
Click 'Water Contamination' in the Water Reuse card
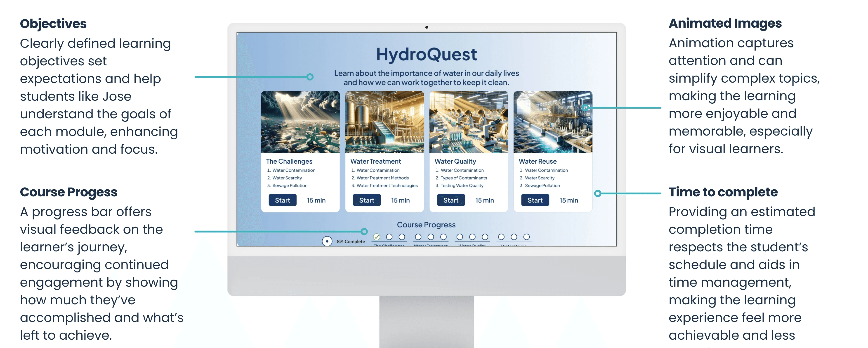[547, 170]
